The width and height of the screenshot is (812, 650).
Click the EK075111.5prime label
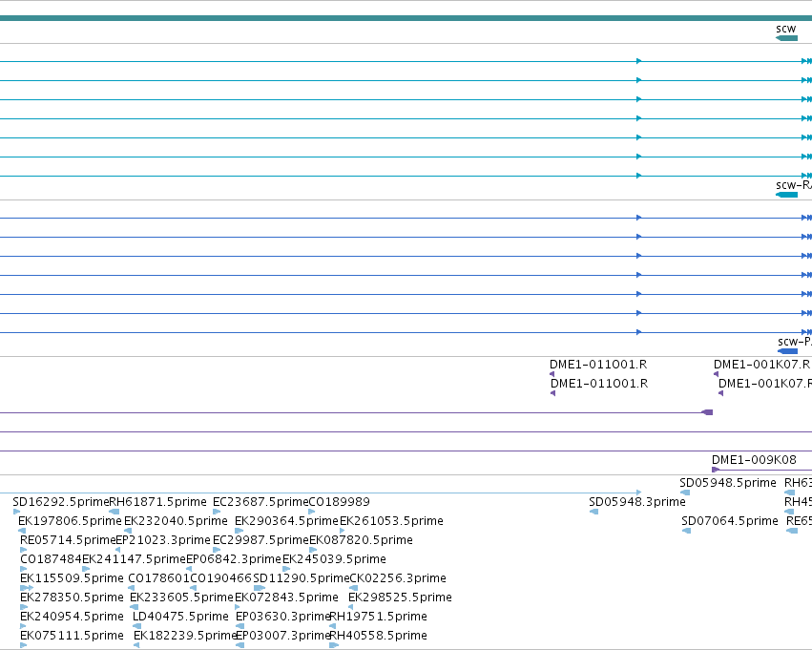(72, 636)
